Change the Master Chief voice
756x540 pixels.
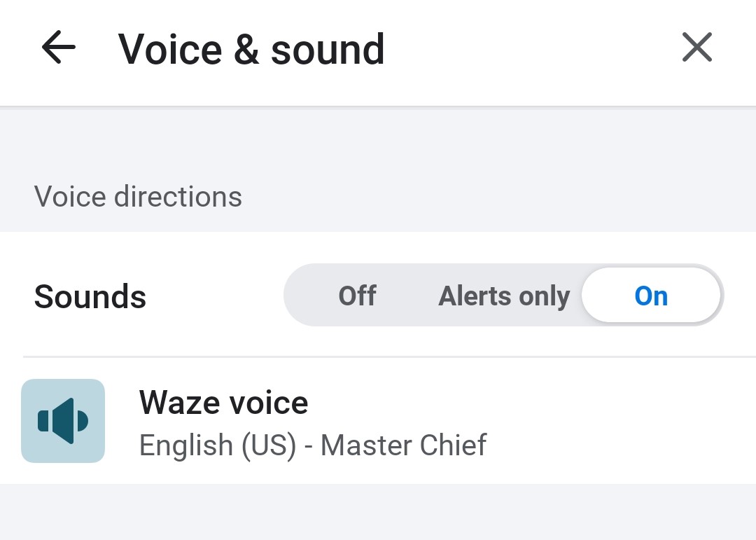(x=378, y=421)
